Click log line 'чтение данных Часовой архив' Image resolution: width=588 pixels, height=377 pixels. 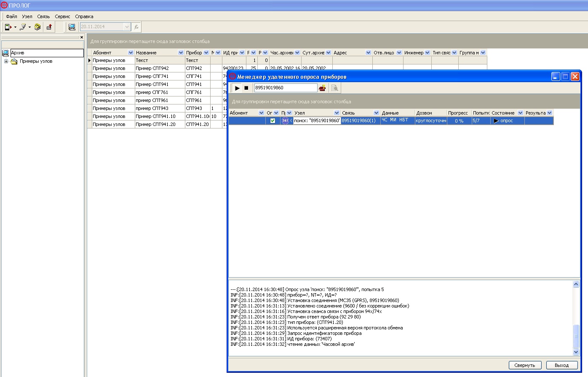point(293,345)
